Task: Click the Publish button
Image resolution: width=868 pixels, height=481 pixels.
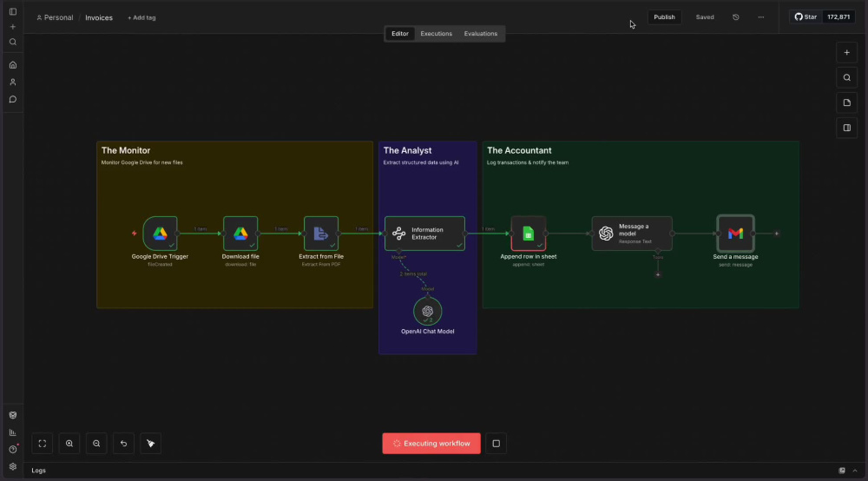Action: point(664,17)
